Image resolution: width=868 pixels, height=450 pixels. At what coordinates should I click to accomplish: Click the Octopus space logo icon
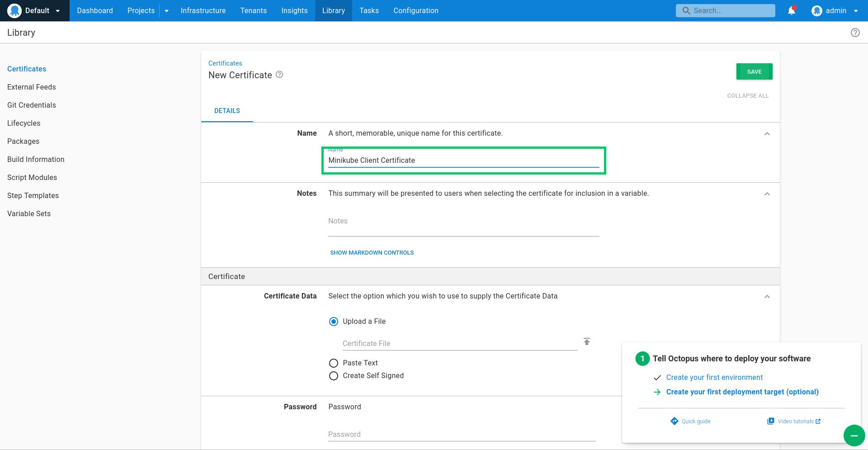pos(14,10)
